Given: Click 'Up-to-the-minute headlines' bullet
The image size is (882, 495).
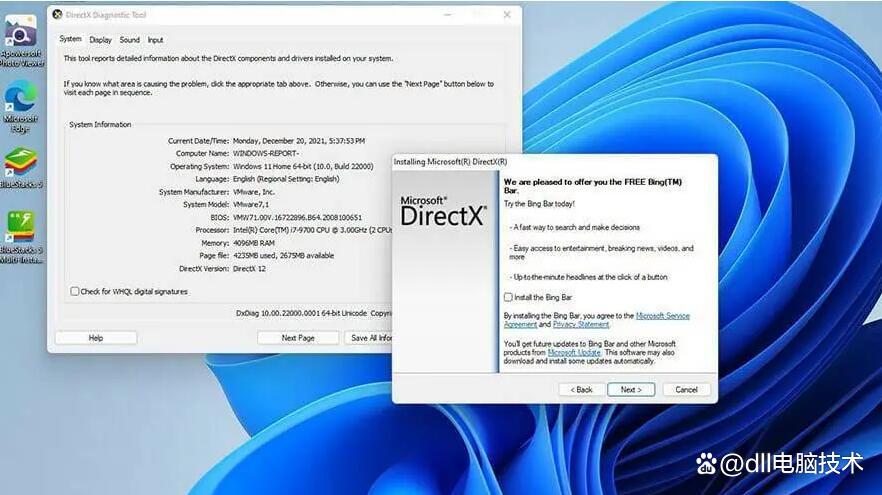Looking at the screenshot, I should tap(588, 277).
